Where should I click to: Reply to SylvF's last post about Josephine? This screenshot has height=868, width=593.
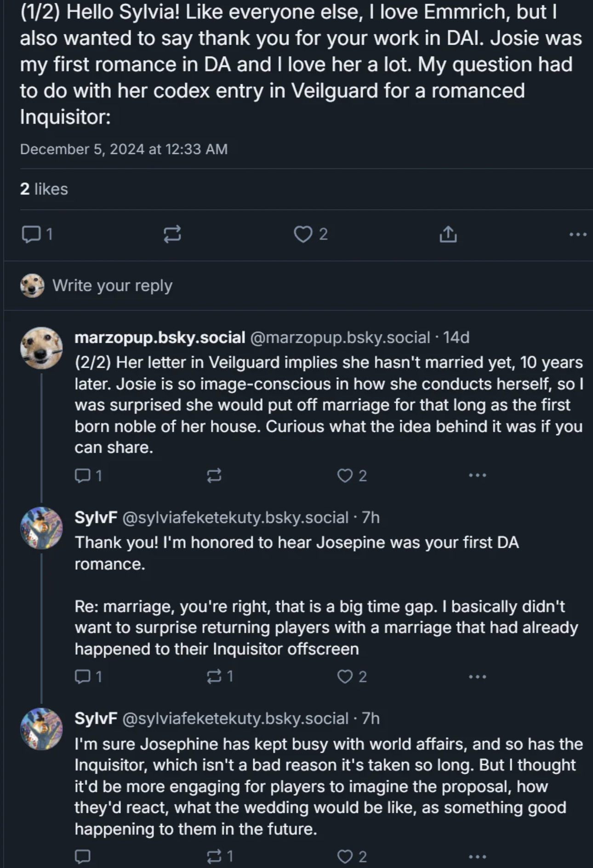(x=83, y=857)
